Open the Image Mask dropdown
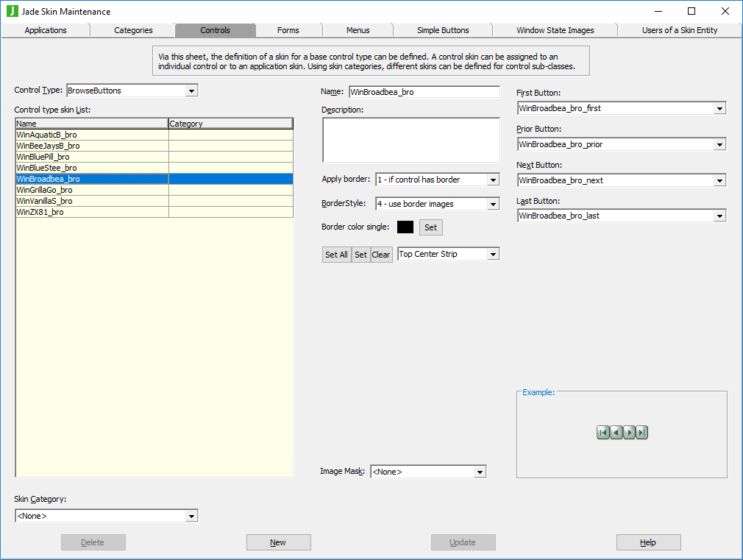The image size is (743, 560). point(480,472)
